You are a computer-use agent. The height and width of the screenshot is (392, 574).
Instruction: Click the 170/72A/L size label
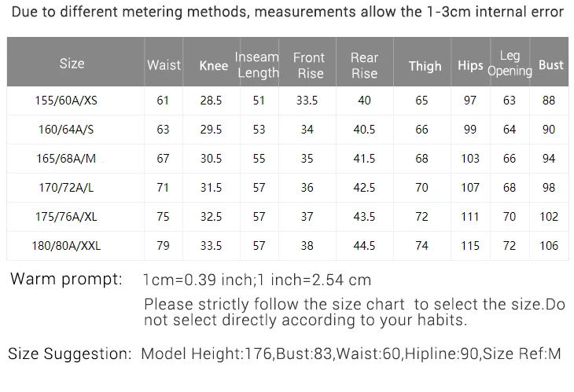tap(66, 188)
